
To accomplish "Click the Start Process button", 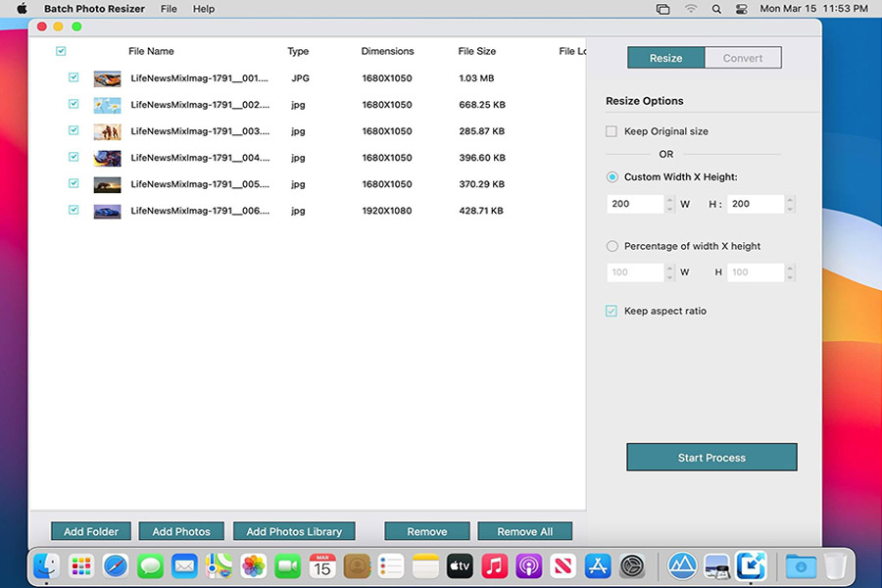I will click(711, 457).
